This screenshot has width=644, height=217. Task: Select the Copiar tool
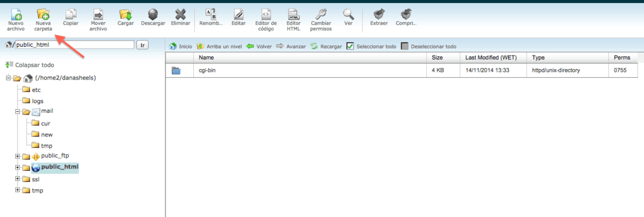click(71, 18)
